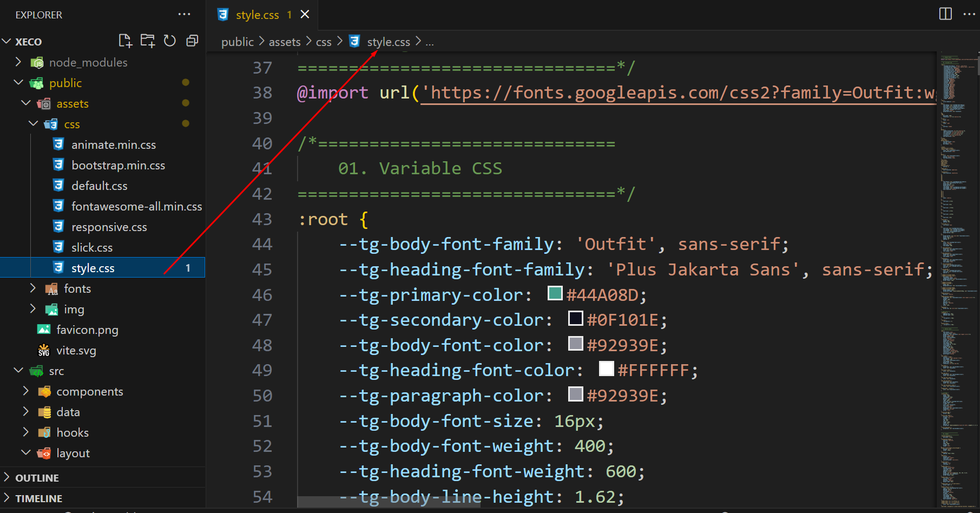Click CSS file icon of fontawesome-all.min.css

pyautogui.click(x=58, y=206)
